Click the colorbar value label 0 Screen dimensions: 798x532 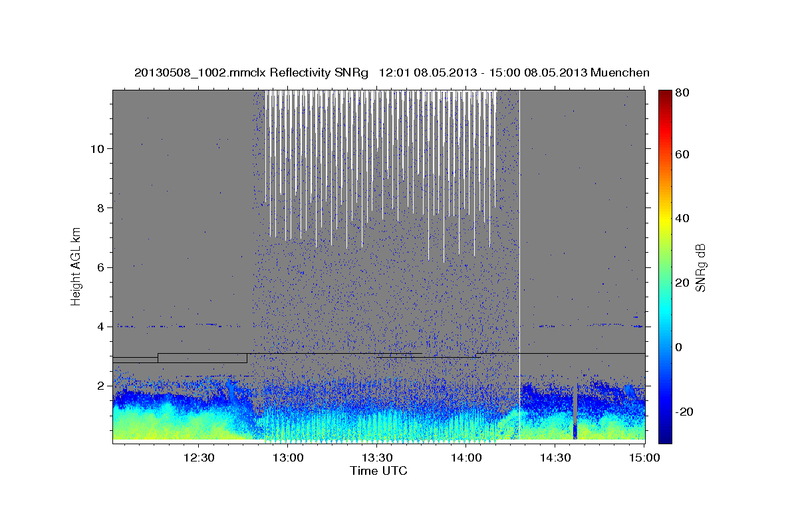pos(680,347)
